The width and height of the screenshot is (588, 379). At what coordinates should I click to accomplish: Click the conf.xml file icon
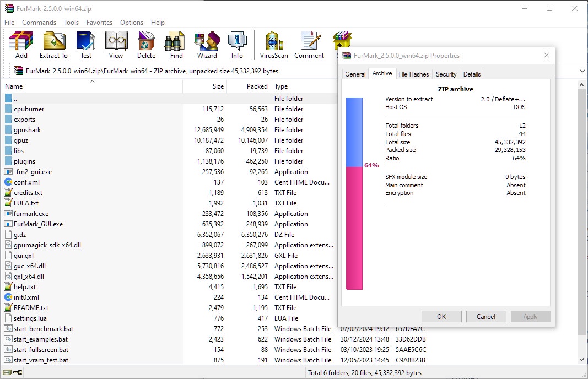8,182
